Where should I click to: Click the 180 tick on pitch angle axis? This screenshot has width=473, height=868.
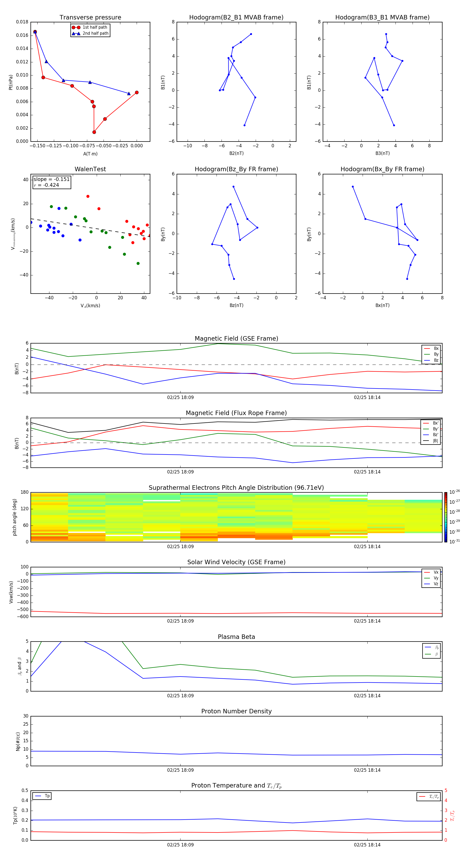point(25,492)
